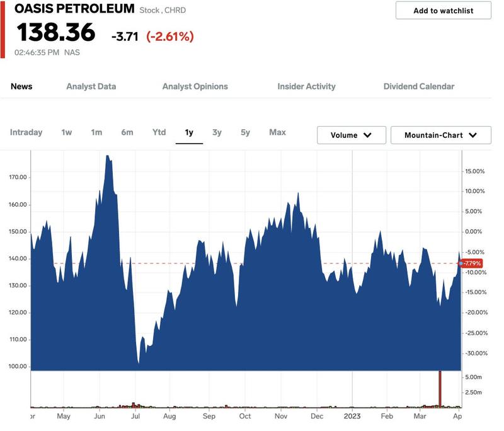Switch chart range to 3y
The height and width of the screenshot is (431, 504).
[x=217, y=132]
